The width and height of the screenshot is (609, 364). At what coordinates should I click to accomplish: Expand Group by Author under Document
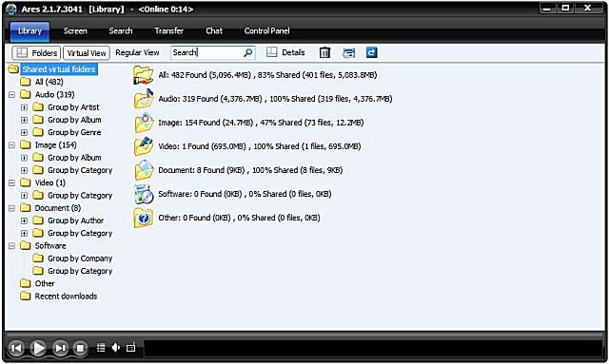[24, 220]
